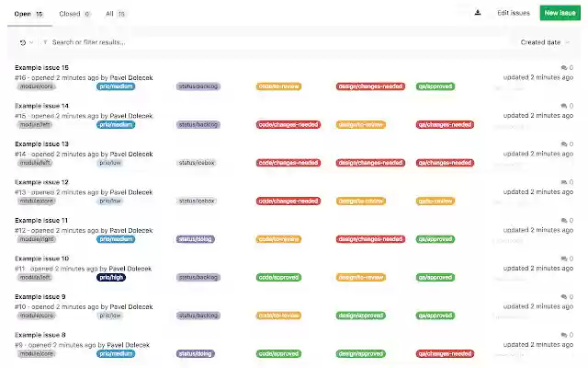The image size is (588, 368).
Task: Click status/doing label on Example issue 11
Action: click(x=196, y=239)
